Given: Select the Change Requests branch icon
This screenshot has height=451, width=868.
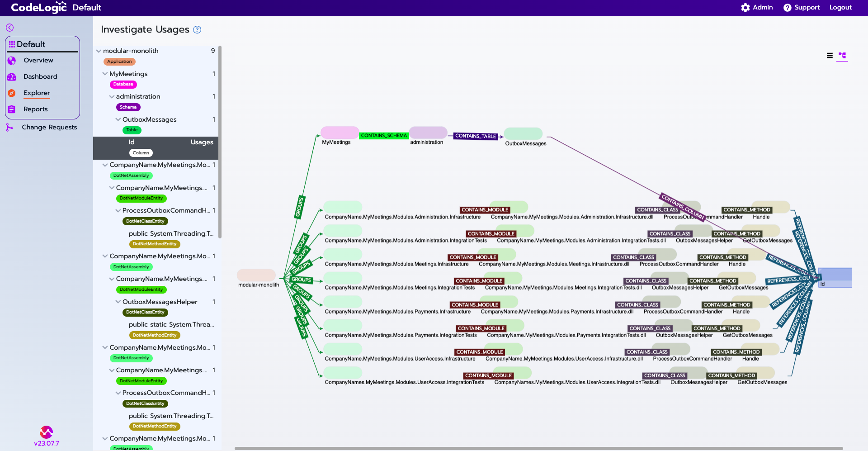Looking at the screenshot, I should click(x=10, y=127).
